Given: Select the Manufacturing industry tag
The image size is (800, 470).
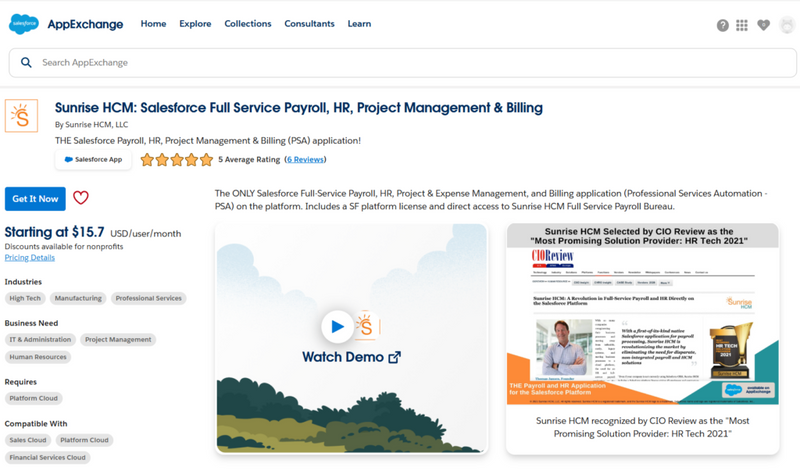Looking at the screenshot, I should pyautogui.click(x=78, y=298).
